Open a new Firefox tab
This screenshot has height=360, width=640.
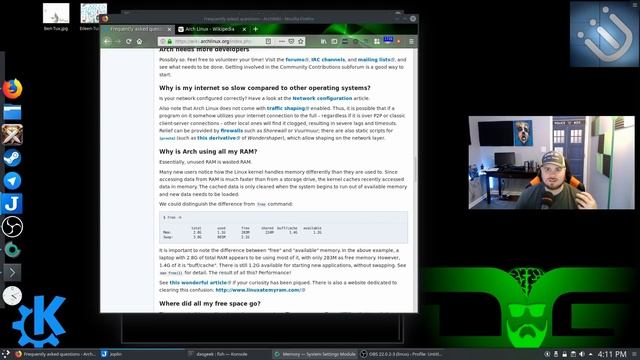[x=256, y=29]
